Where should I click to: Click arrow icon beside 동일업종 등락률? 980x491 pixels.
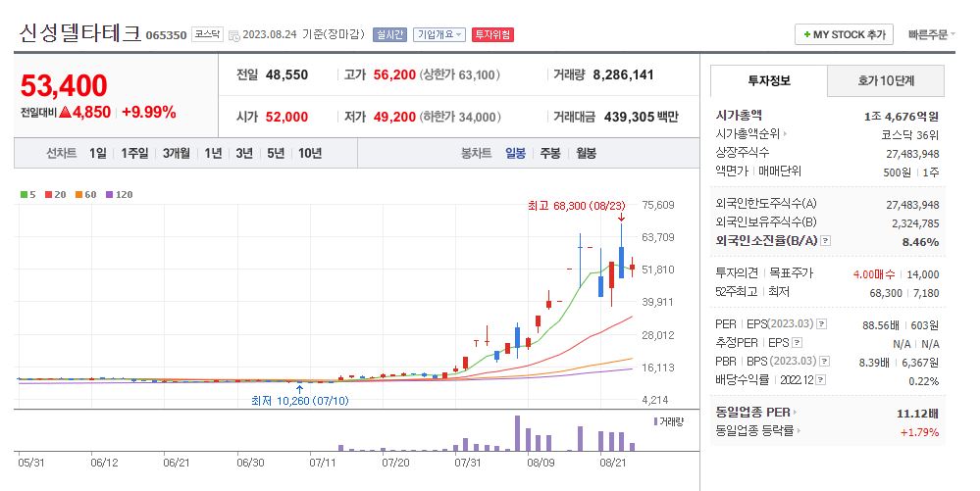click(x=799, y=430)
